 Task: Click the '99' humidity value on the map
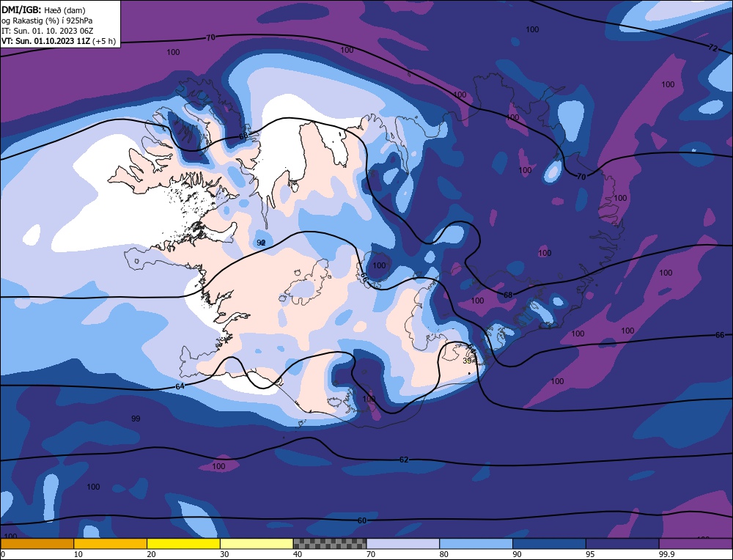click(136, 419)
